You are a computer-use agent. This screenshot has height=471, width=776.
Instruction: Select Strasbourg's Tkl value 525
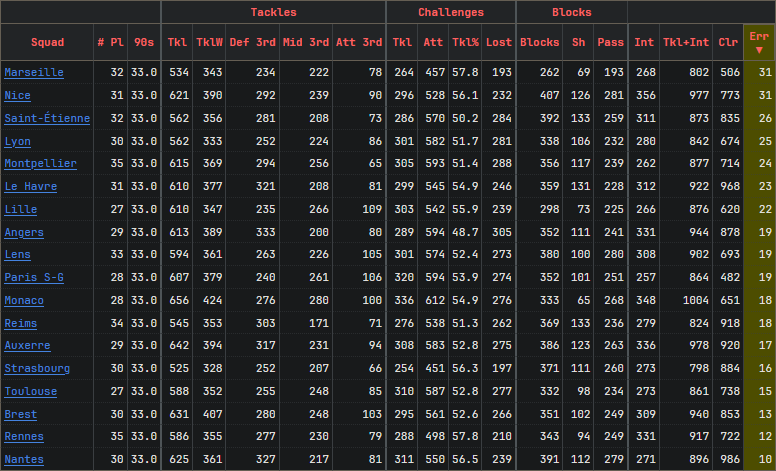pos(179,368)
